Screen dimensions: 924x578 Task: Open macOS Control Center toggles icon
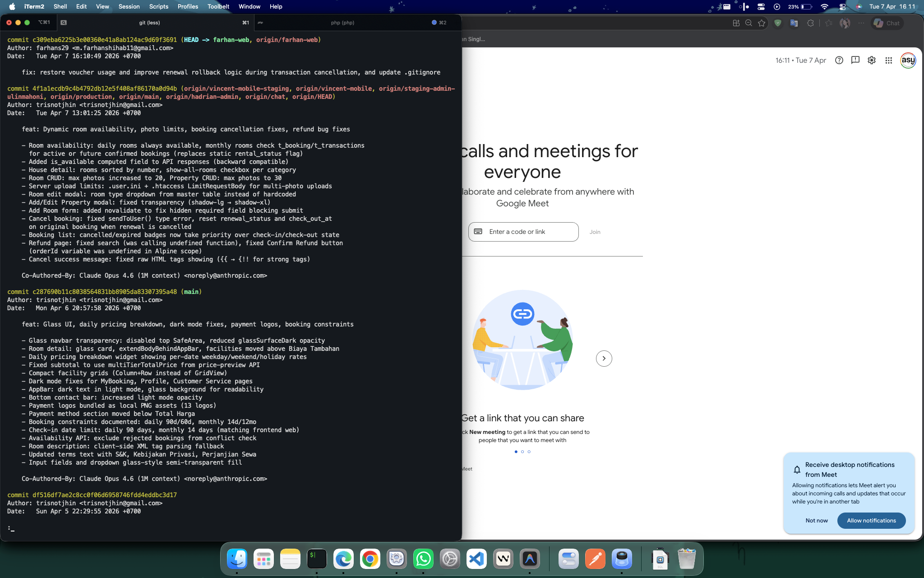(842, 7)
